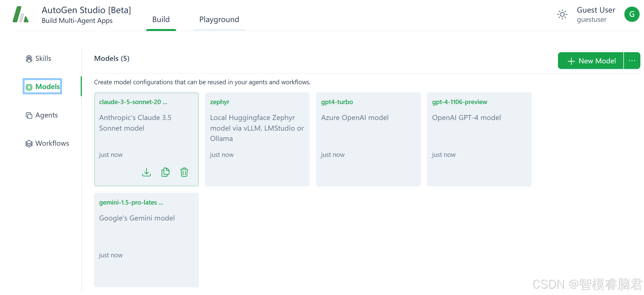Switch to the Build tab
This screenshot has height=295, width=644.
161,19
